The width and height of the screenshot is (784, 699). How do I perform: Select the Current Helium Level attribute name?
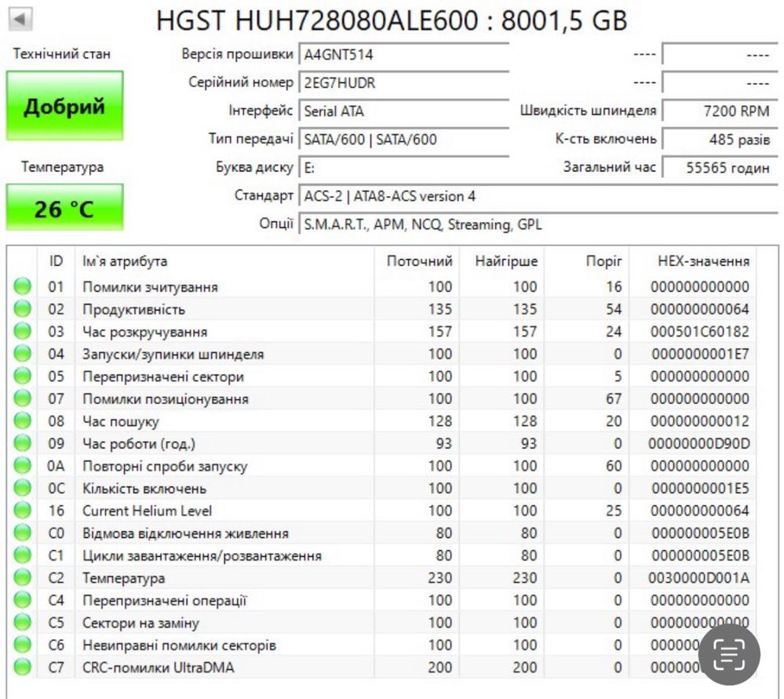pos(147,511)
